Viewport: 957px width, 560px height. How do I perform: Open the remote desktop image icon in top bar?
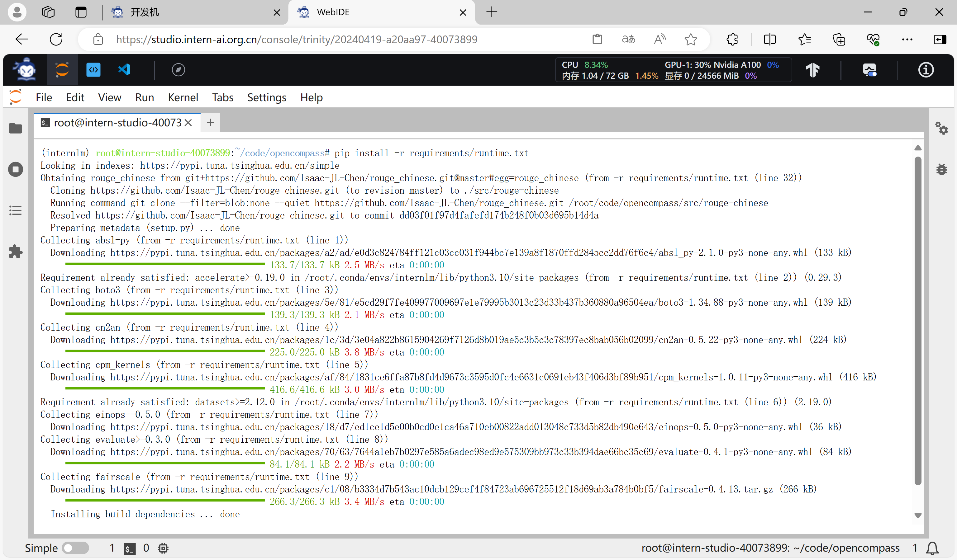869,70
